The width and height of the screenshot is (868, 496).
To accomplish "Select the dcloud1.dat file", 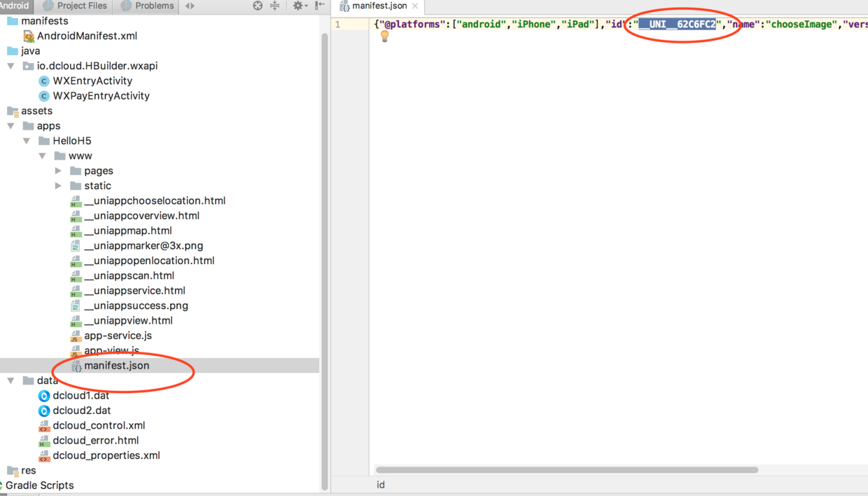I will (x=80, y=395).
